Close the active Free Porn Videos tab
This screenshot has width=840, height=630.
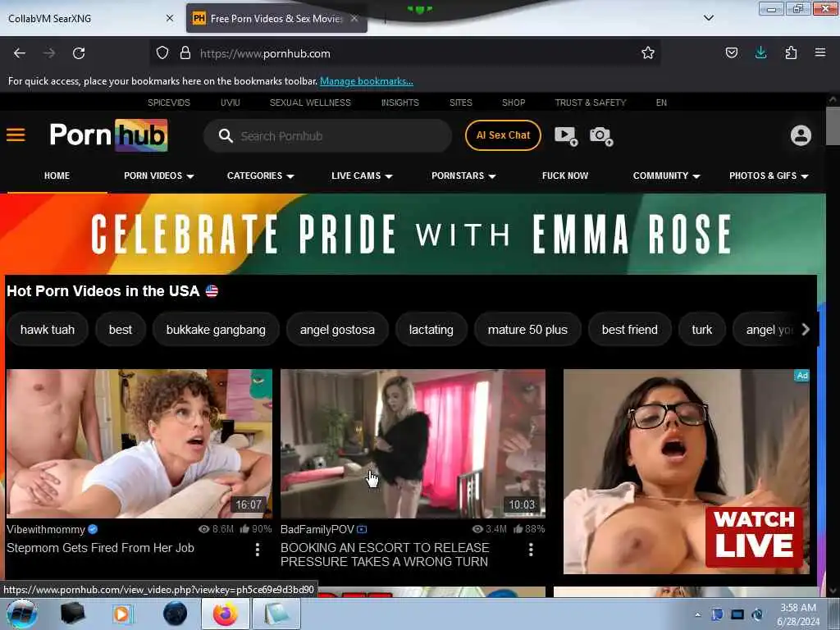point(354,18)
